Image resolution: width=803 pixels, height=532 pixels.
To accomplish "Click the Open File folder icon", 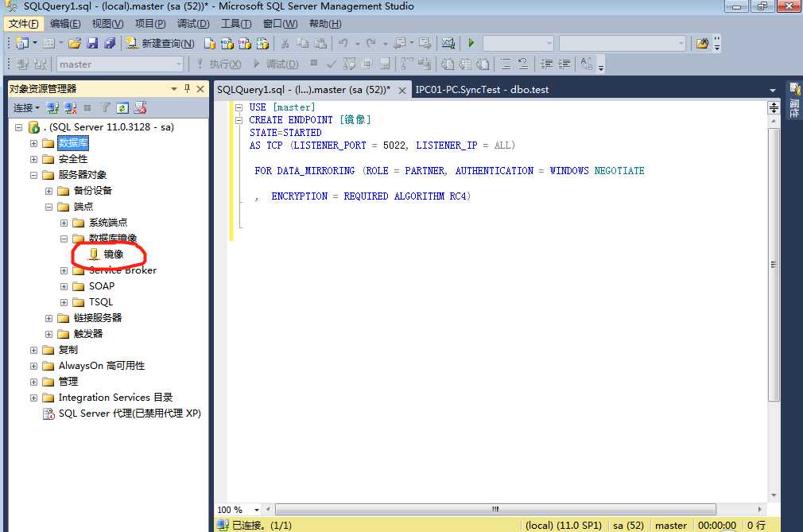I will (75, 44).
